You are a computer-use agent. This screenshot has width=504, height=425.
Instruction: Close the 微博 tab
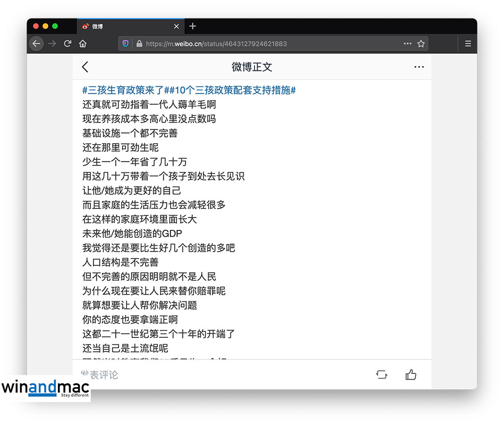pos(176,26)
